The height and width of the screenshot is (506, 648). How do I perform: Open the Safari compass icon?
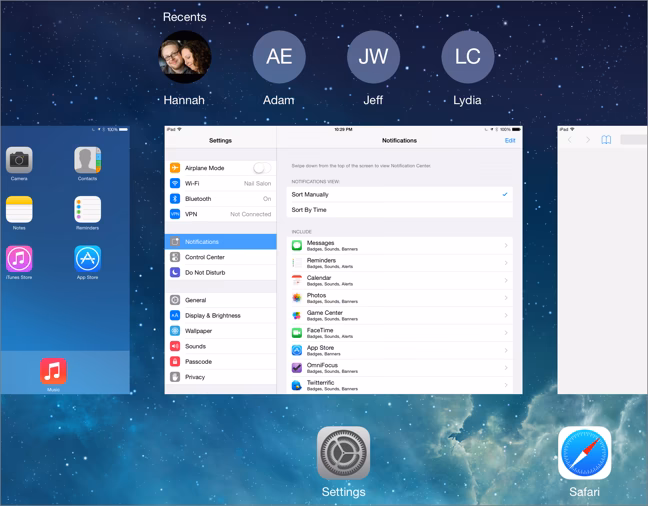(584, 454)
